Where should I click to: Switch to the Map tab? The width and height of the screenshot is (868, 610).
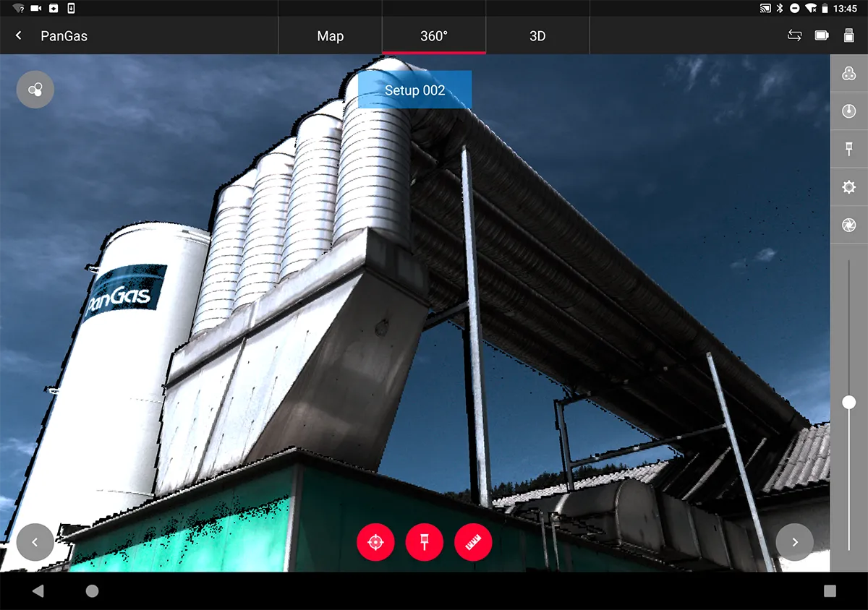coord(330,36)
